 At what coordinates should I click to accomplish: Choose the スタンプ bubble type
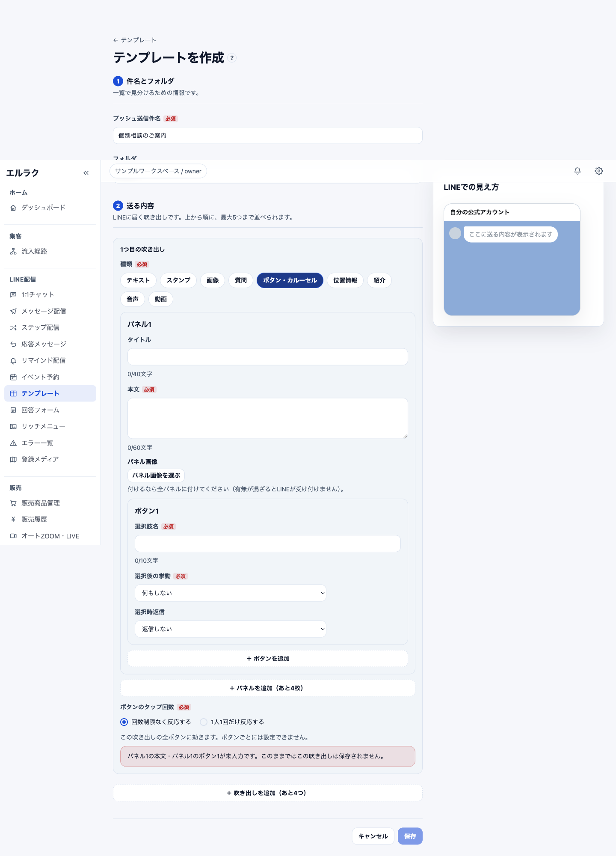pyautogui.click(x=178, y=280)
